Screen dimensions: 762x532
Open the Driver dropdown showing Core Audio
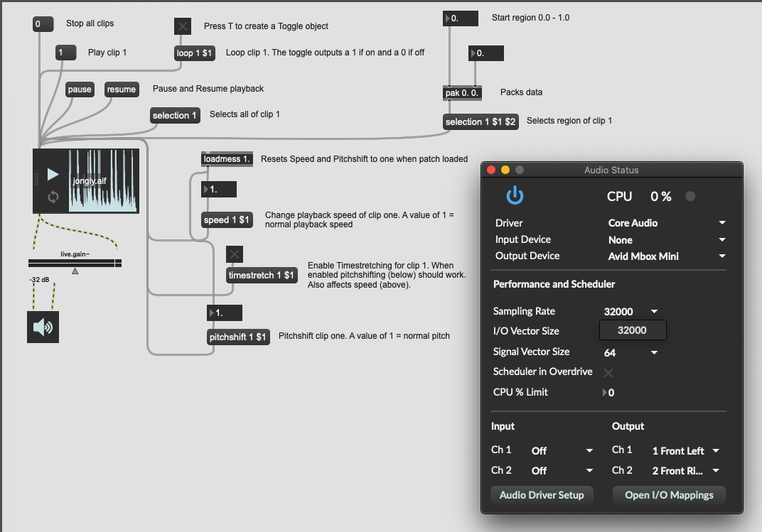(667, 223)
